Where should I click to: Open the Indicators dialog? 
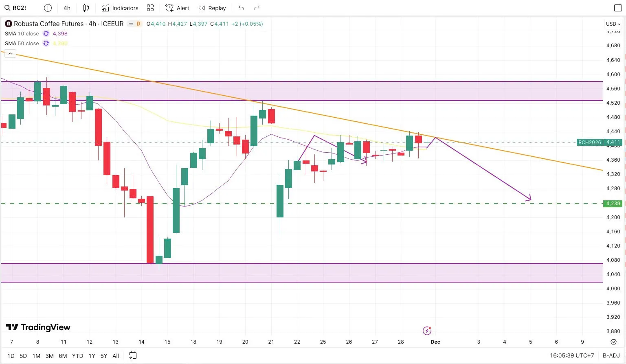pos(120,8)
